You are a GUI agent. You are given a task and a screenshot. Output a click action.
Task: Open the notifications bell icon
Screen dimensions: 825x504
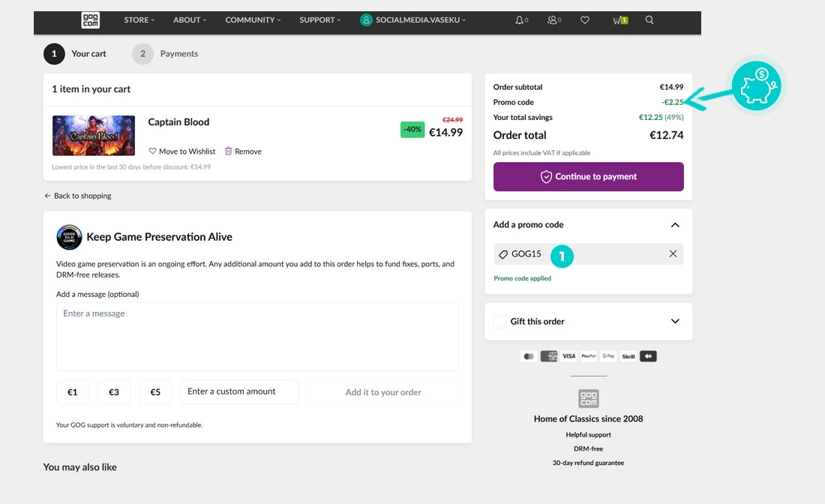click(520, 20)
